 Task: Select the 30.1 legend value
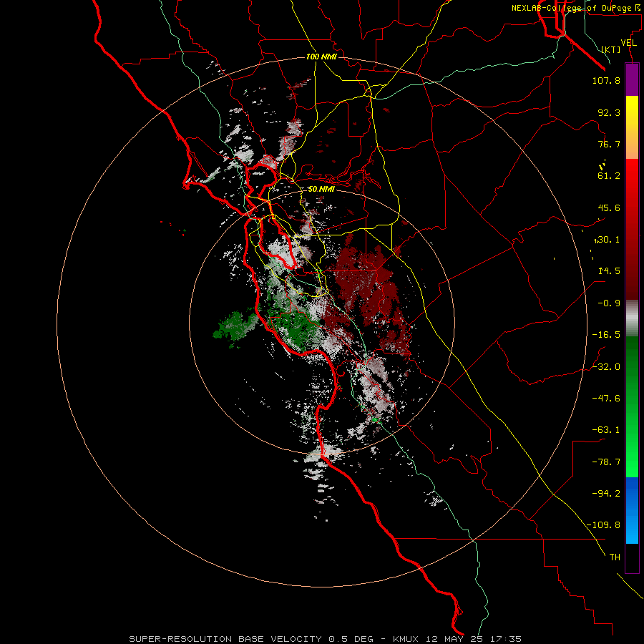pos(609,240)
